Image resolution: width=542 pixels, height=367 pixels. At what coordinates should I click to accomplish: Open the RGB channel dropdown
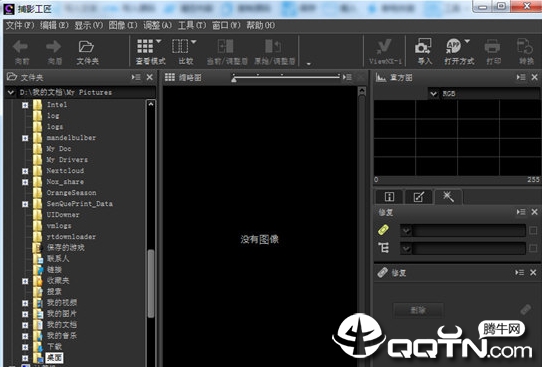pyautogui.click(x=433, y=94)
